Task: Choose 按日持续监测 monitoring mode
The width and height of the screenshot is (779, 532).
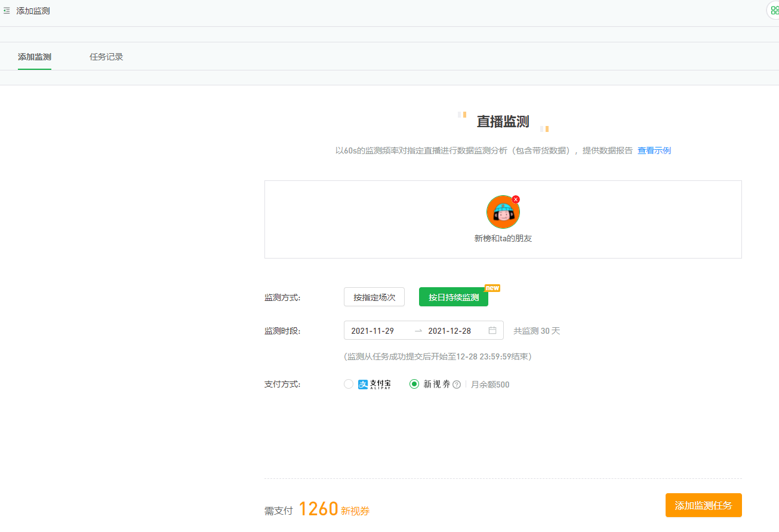Action: 454,297
